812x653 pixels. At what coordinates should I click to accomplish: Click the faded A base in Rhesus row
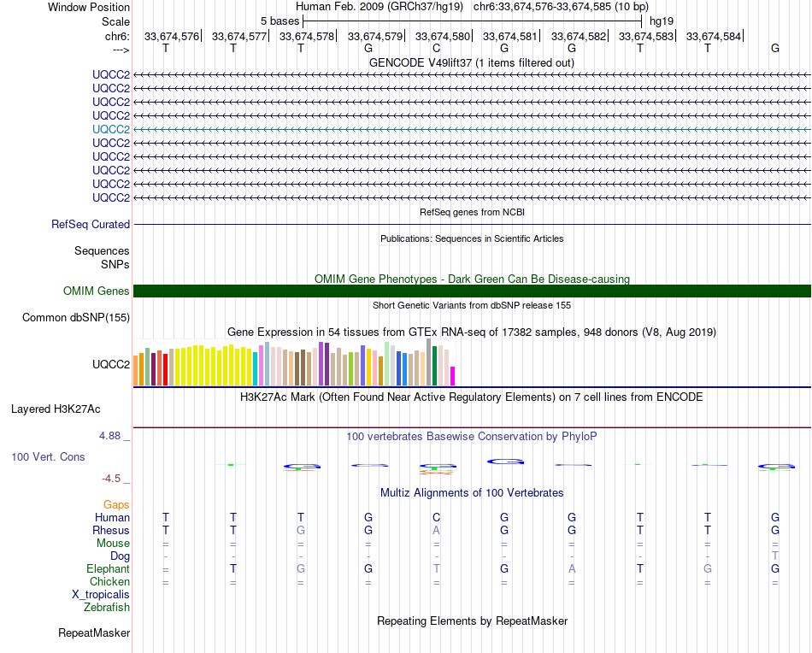tap(437, 530)
